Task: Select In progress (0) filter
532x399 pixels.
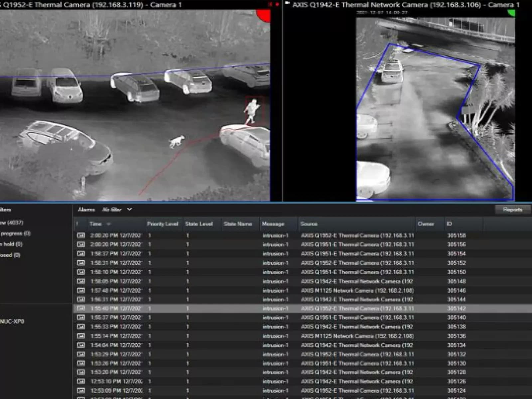Action: coord(15,233)
